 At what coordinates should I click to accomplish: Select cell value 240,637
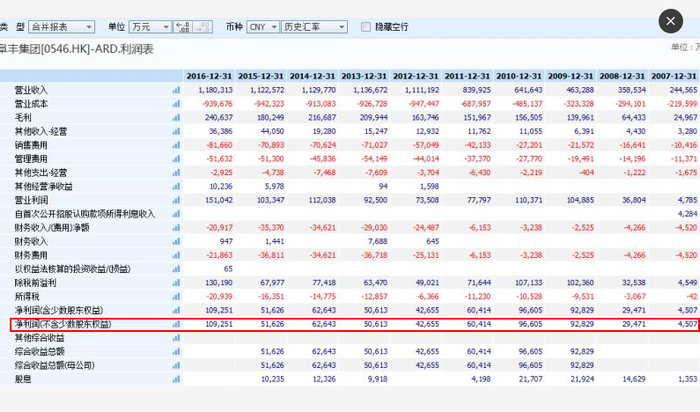[x=219, y=118]
